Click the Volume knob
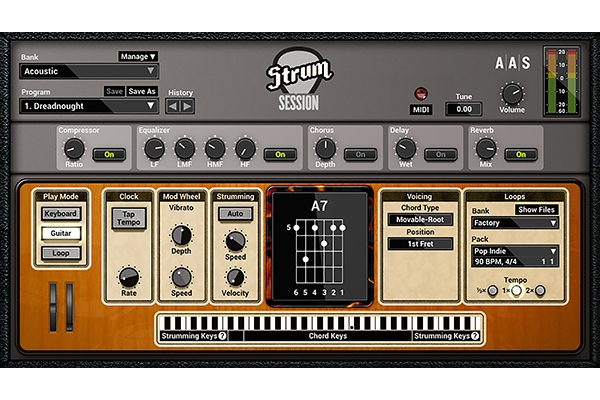600x400 pixels. coord(512,93)
